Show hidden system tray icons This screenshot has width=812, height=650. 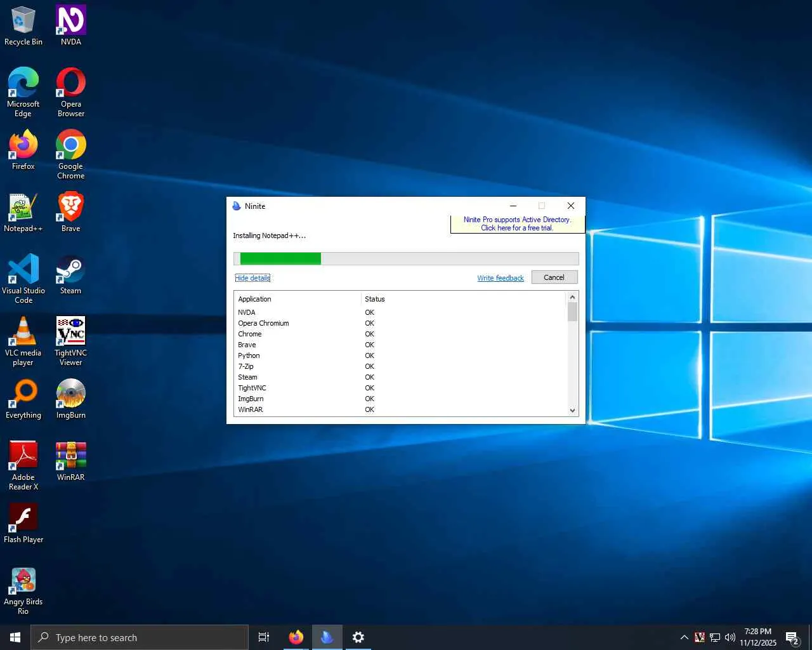(684, 637)
